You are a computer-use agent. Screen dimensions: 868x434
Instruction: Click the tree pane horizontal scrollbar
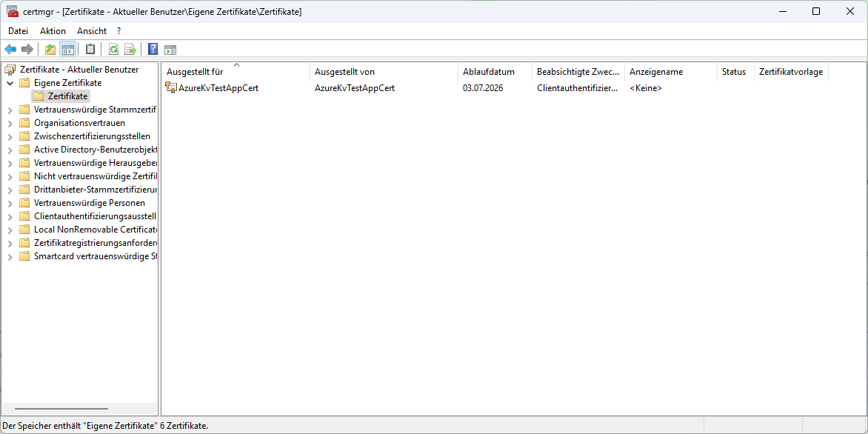[x=61, y=409]
